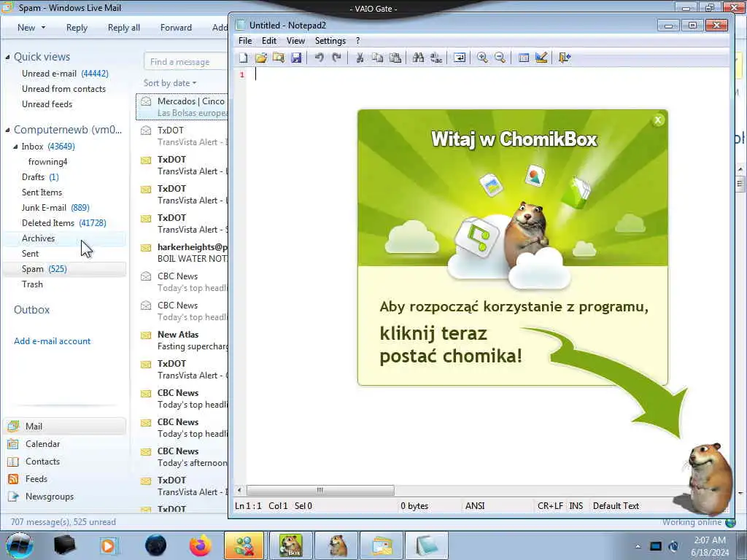Viewport: 747px width, 560px height.
Task: Open the Mercados | Cinco message
Action: click(182, 107)
